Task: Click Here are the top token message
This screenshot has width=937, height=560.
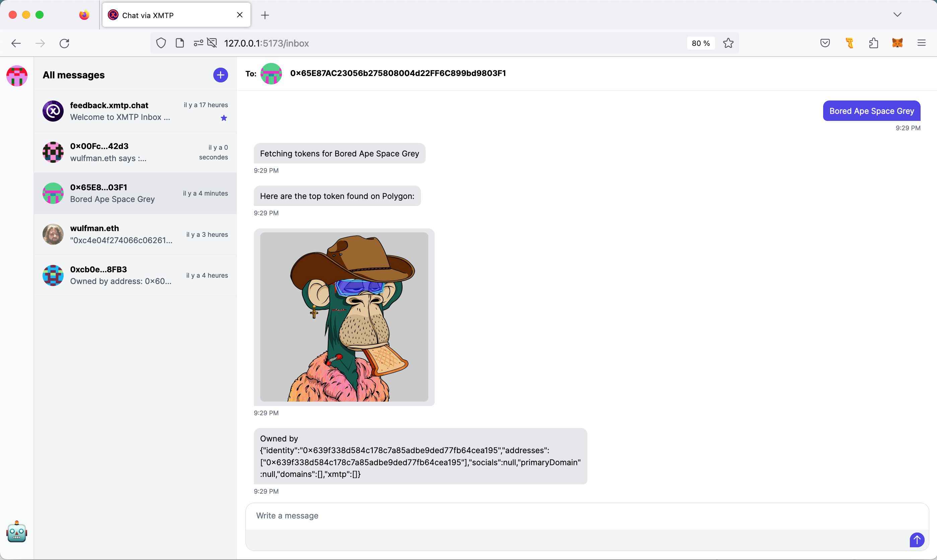Action: 337,196
